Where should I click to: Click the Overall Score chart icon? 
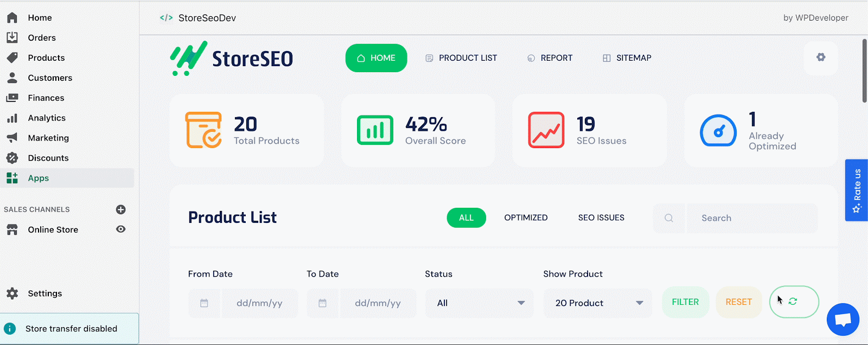(375, 130)
